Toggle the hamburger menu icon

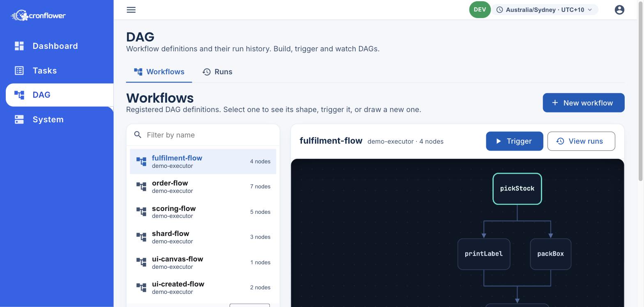coord(131,10)
